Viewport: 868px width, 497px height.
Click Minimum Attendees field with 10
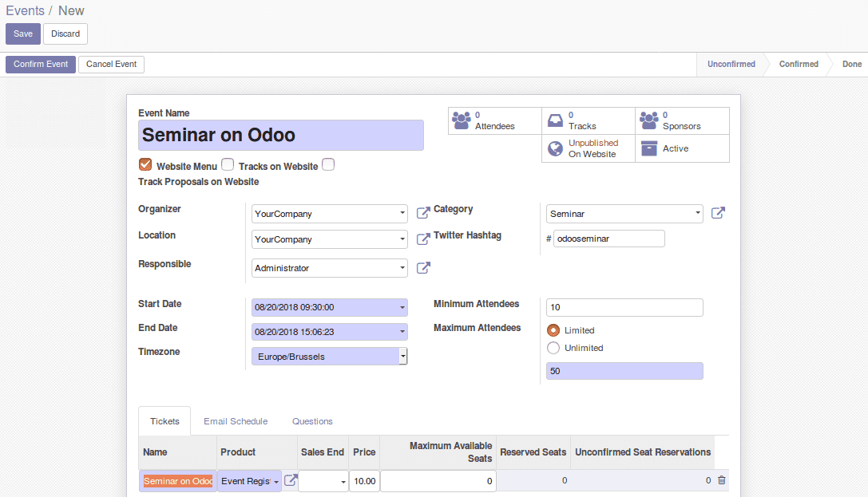point(624,307)
